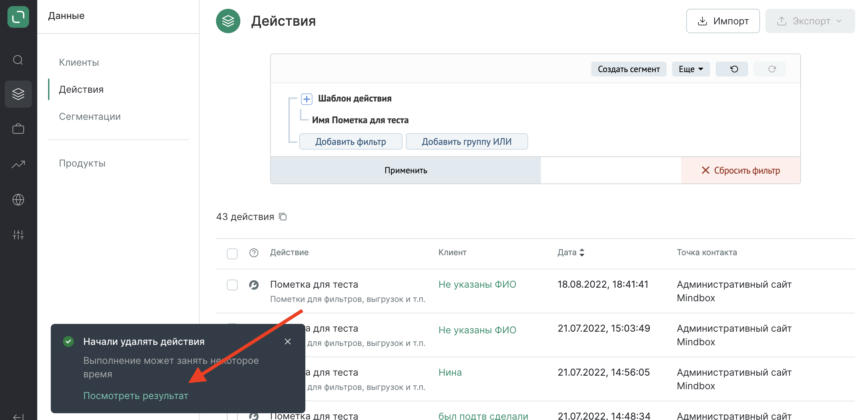Screen dimensions: 868x420
Task: Click the question mark column help icon
Action: 254,253
